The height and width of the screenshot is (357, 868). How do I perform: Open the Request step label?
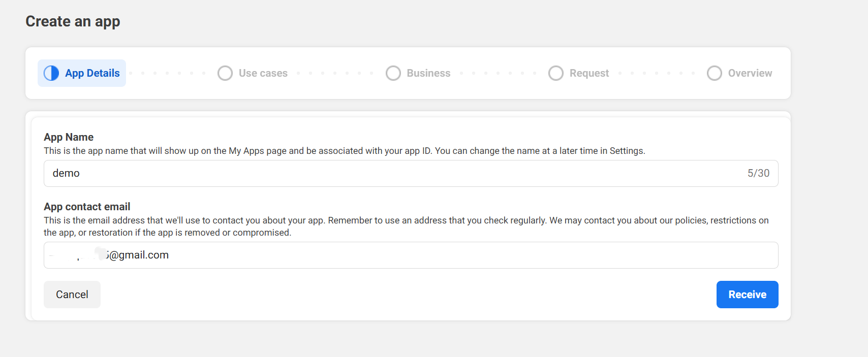tap(589, 73)
